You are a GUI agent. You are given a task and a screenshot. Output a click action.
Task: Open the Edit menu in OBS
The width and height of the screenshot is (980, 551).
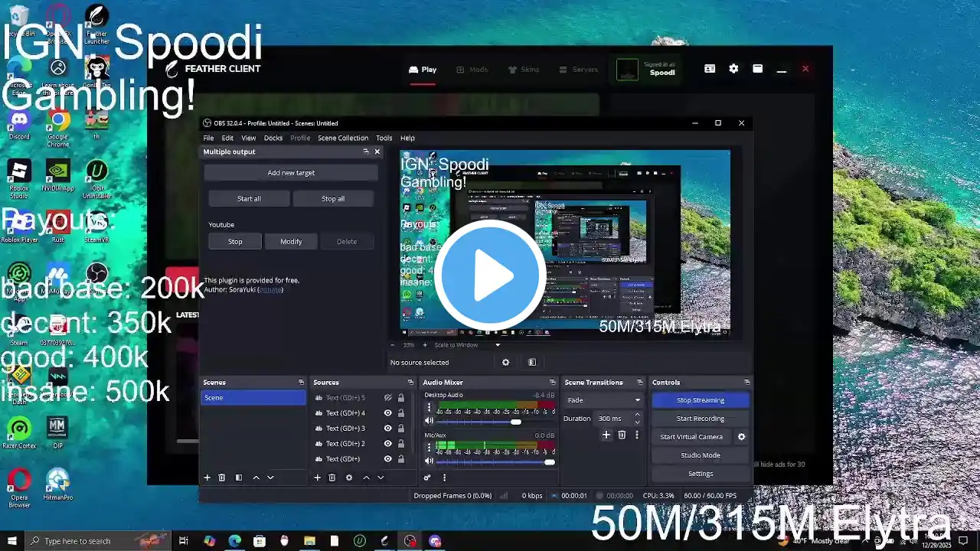click(227, 138)
